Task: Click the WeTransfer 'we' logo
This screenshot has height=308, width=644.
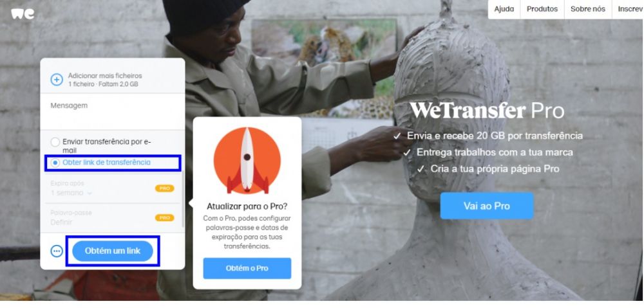Action: click(x=23, y=14)
